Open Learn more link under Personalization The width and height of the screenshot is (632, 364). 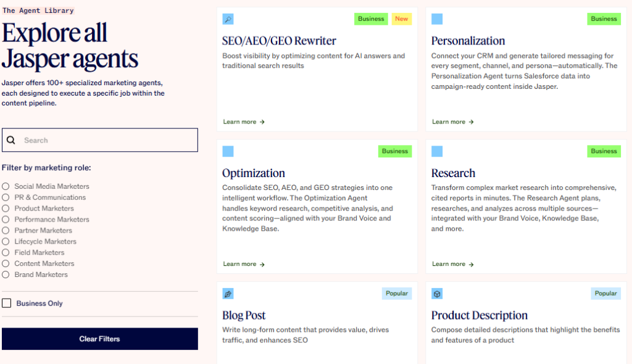point(452,122)
